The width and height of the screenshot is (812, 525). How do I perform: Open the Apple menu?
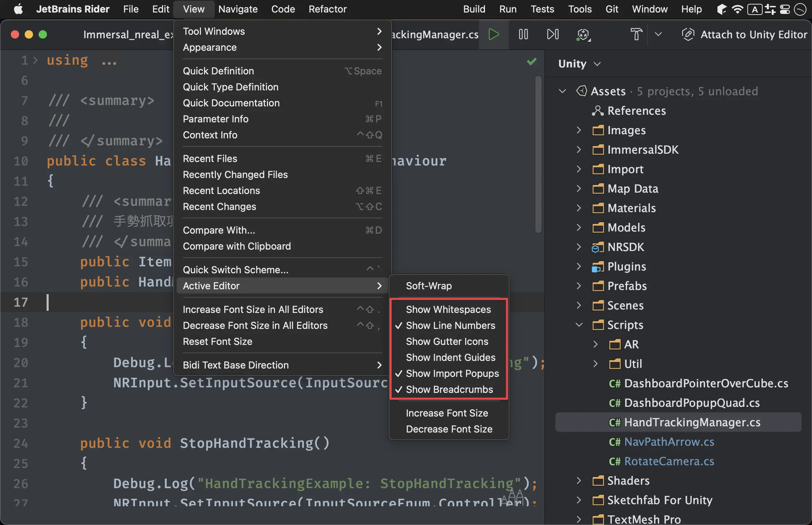click(x=19, y=9)
